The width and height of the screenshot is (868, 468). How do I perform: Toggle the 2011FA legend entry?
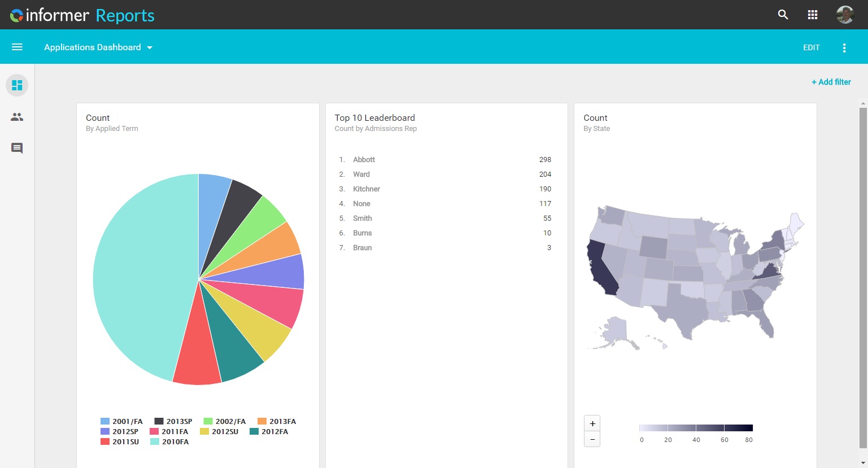tap(169, 431)
